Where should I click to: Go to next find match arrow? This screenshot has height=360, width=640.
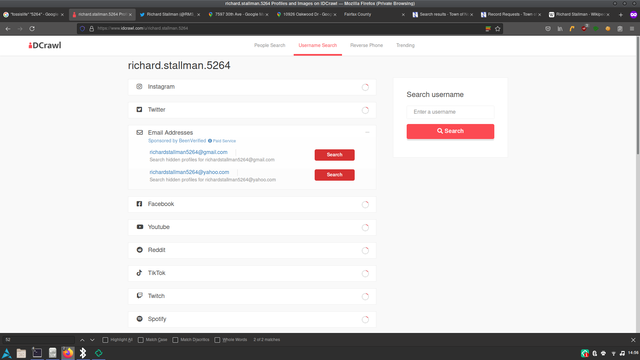pos(92,340)
